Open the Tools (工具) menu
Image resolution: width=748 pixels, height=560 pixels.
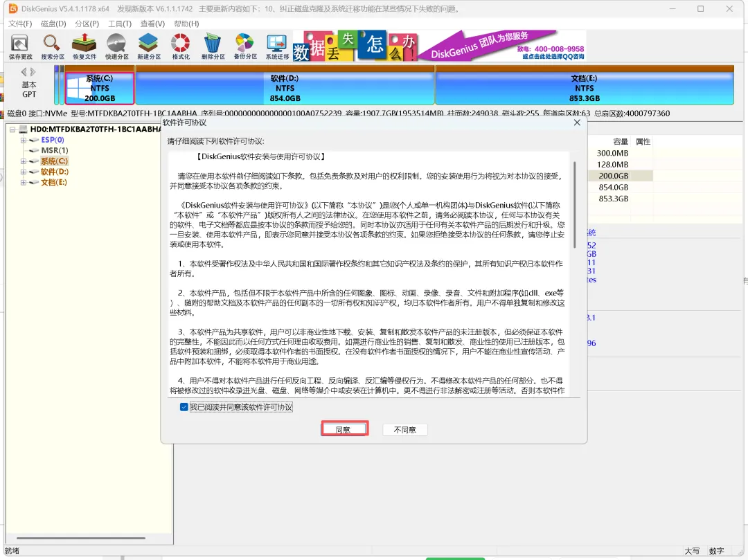[x=120, y=24]
